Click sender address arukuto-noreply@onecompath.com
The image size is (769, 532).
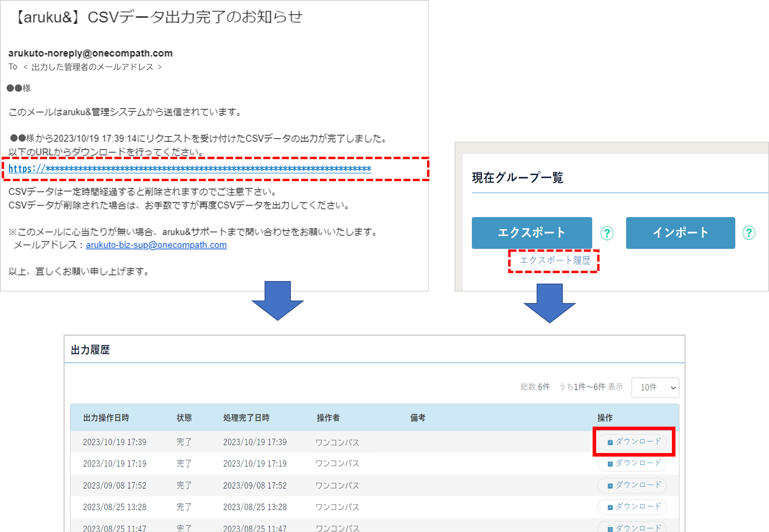pos(90,53)
